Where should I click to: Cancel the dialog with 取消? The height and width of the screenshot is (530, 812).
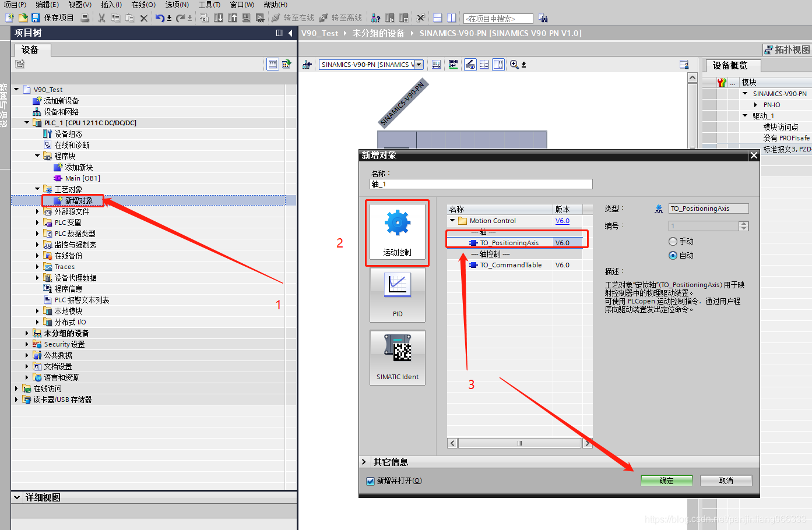point(726,480)
